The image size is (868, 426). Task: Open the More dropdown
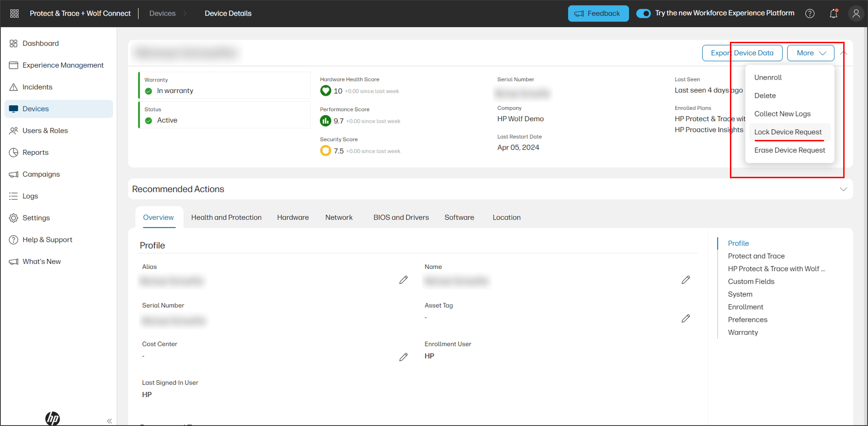810,53
